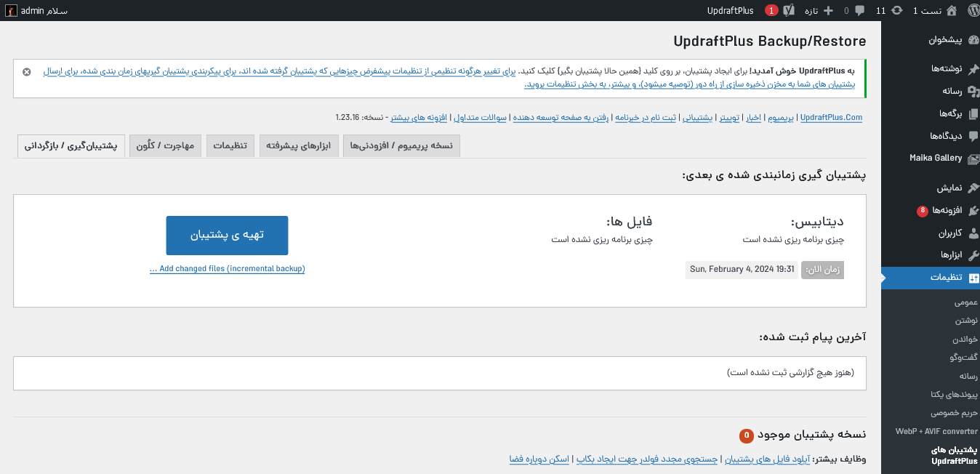
Task: Click the user icon for کاربران
Action: [973, 233]
